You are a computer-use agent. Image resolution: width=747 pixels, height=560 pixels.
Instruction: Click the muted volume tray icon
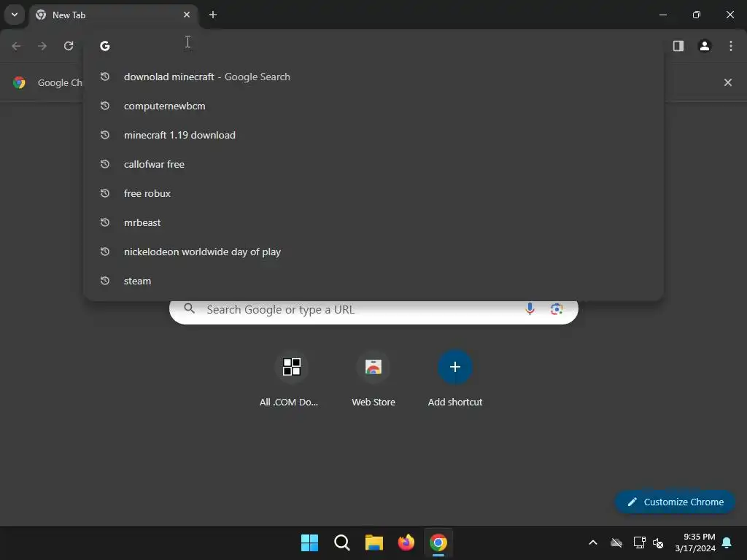pyautogui.click(x=658, y=542)
